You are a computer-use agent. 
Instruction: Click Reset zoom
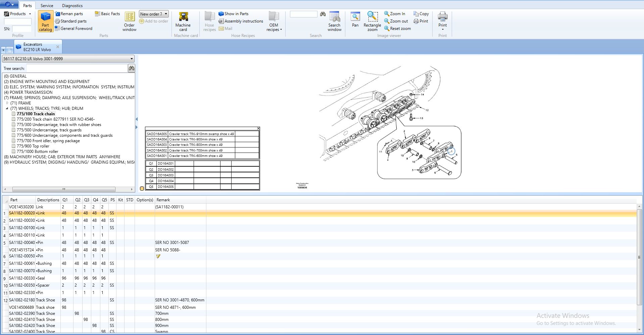pyautogui.click(x=397, y=29)
